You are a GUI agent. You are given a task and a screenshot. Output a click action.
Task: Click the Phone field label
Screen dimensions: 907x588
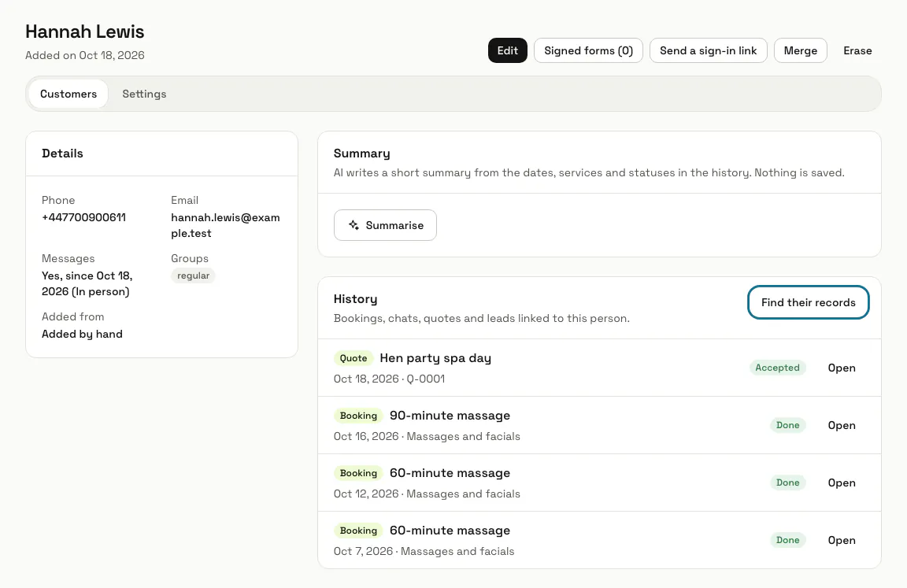tap(58, 200)
